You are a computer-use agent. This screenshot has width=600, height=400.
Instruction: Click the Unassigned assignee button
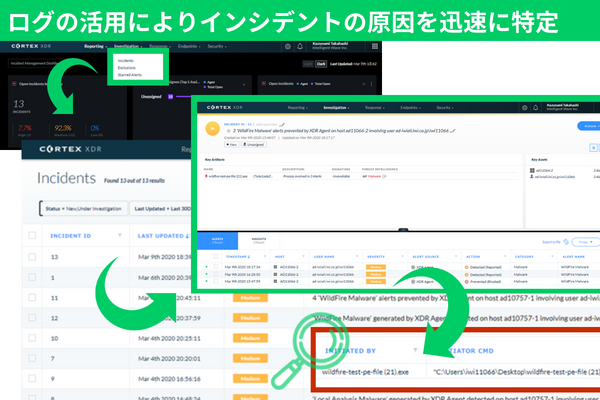pyautogui.click(x=254, y=145)
